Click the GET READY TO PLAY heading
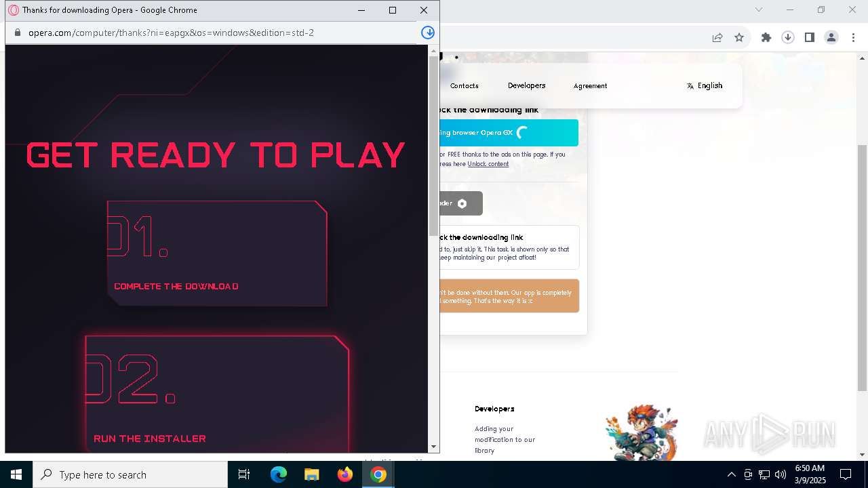The height and width of the screenshot is (488, 868). [216, 155]
